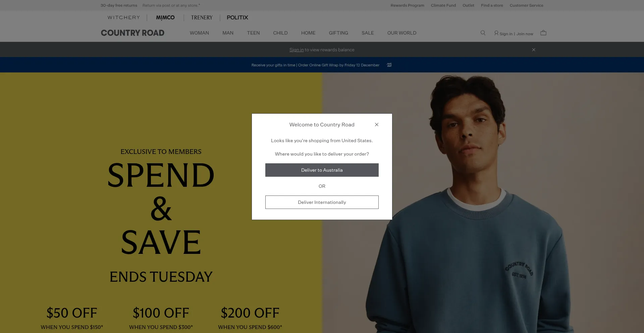The width and height of the screenshot is (644, 333).
Task: Click the Join now link
Action: 525,34
